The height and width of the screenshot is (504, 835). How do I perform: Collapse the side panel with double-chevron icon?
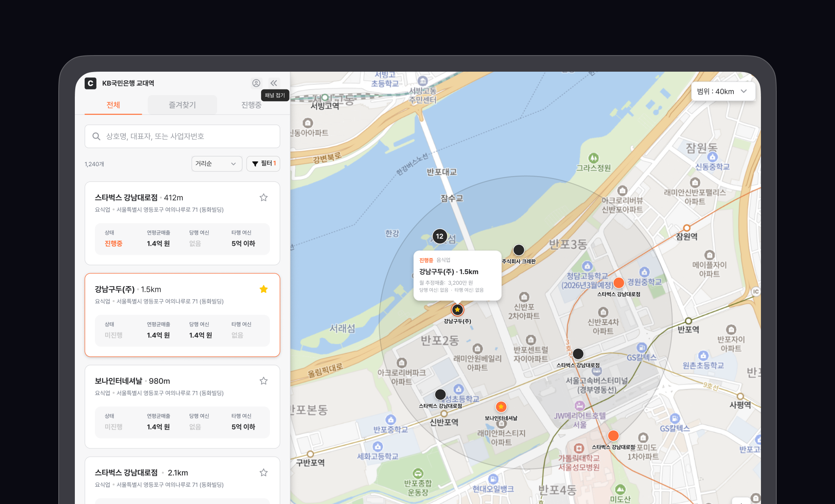[274, 83]
